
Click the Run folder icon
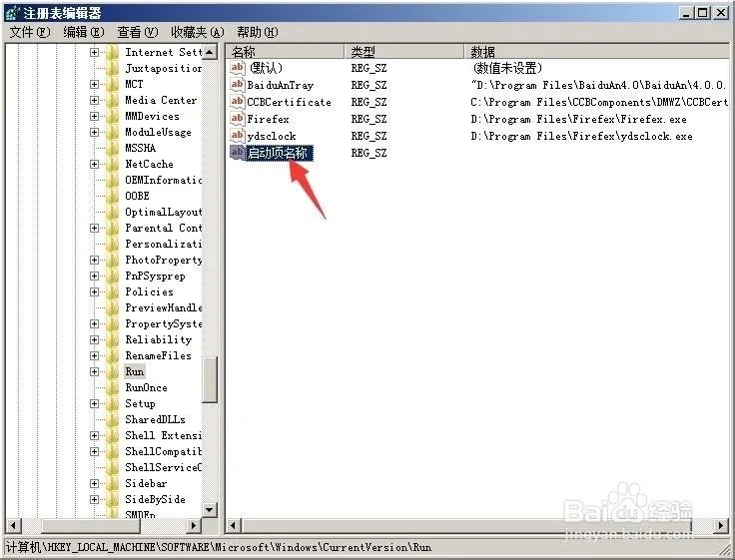[x=113, y=371]
